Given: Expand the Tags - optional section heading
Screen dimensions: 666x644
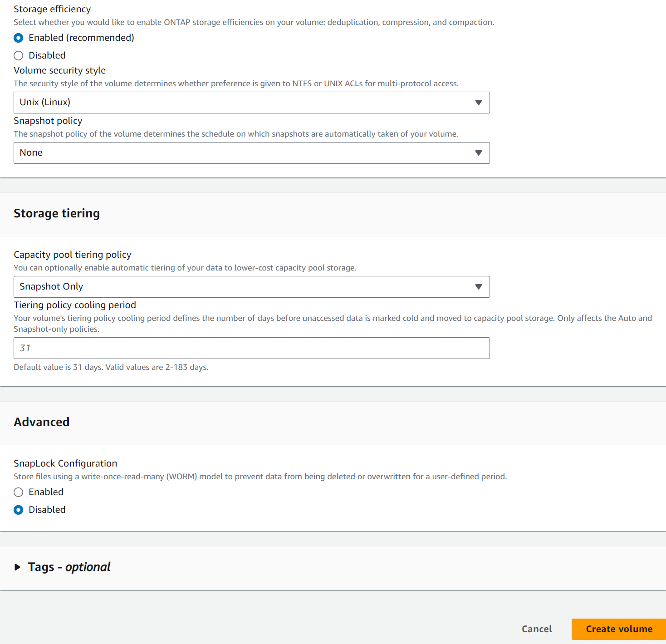Looking at the screenshot, I should pos(69,567).
